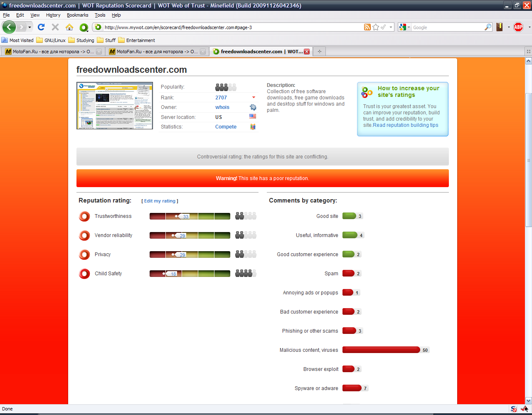Image resolution: width=532 pixels, height=415 pixels.
Task: Click the Forward navigation arrow
Action: (x=21, y=27)
